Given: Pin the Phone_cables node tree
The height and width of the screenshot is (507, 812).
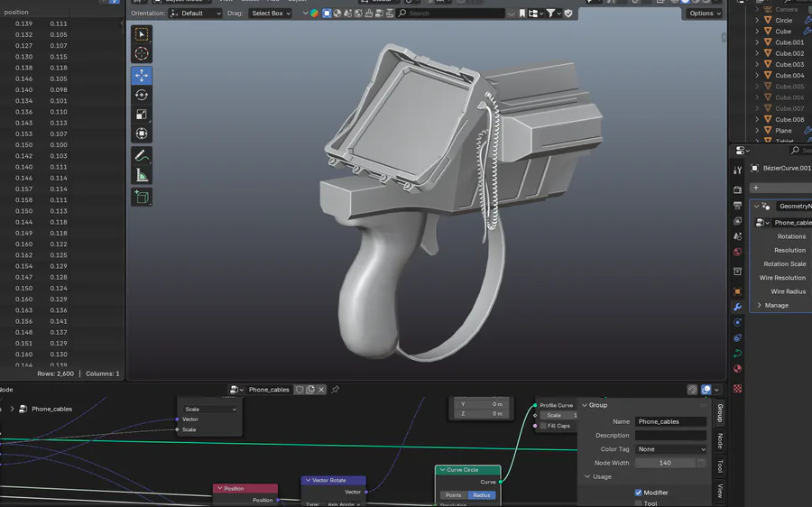Looking at the screenshot, I should 335,390.
